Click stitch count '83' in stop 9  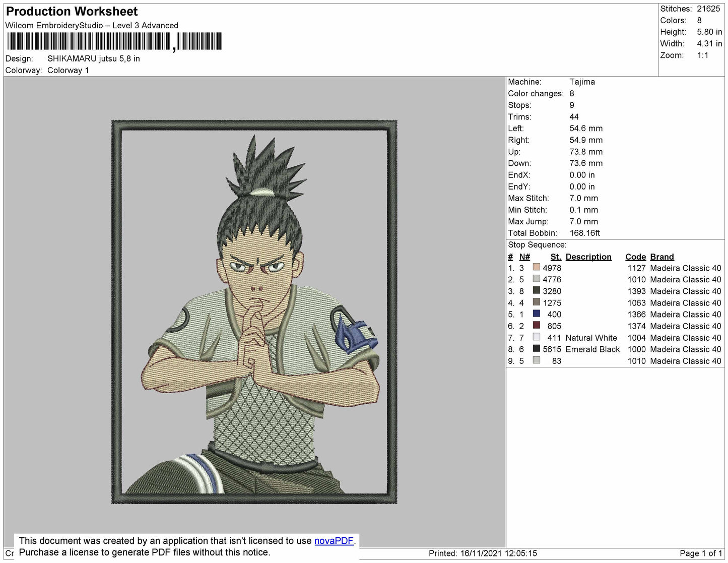[x=557, y=361]
